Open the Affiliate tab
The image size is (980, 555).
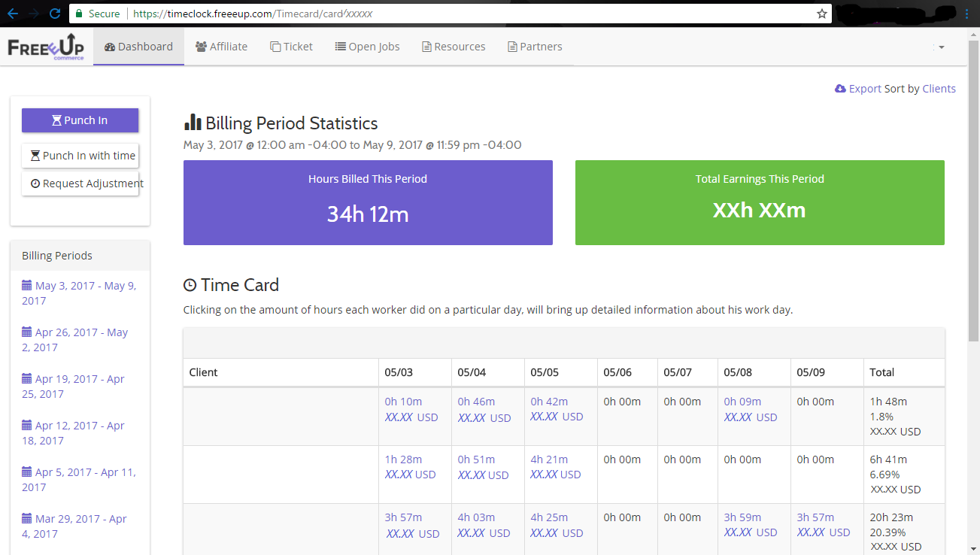221,47
